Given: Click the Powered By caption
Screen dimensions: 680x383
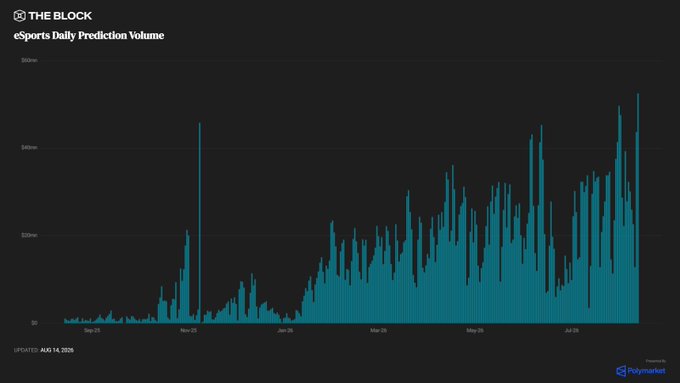Looking at the screenshot, I should coord(656,361).
